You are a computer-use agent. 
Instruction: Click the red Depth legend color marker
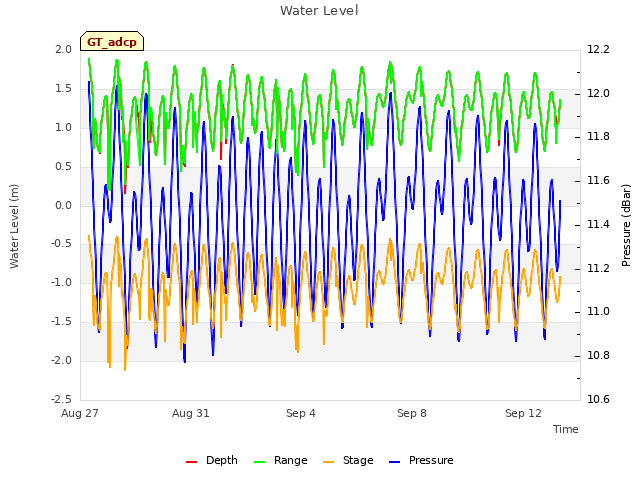click(191, 462)
